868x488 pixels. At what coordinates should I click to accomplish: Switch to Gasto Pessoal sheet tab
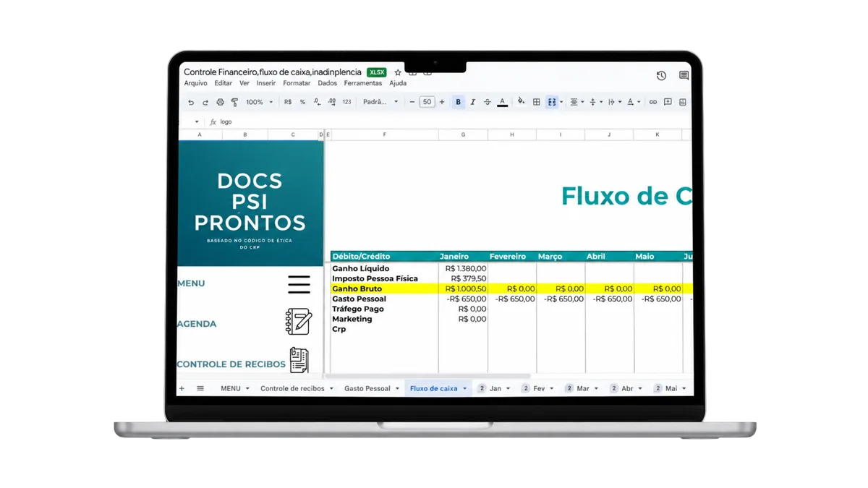(x=367, y=389)
